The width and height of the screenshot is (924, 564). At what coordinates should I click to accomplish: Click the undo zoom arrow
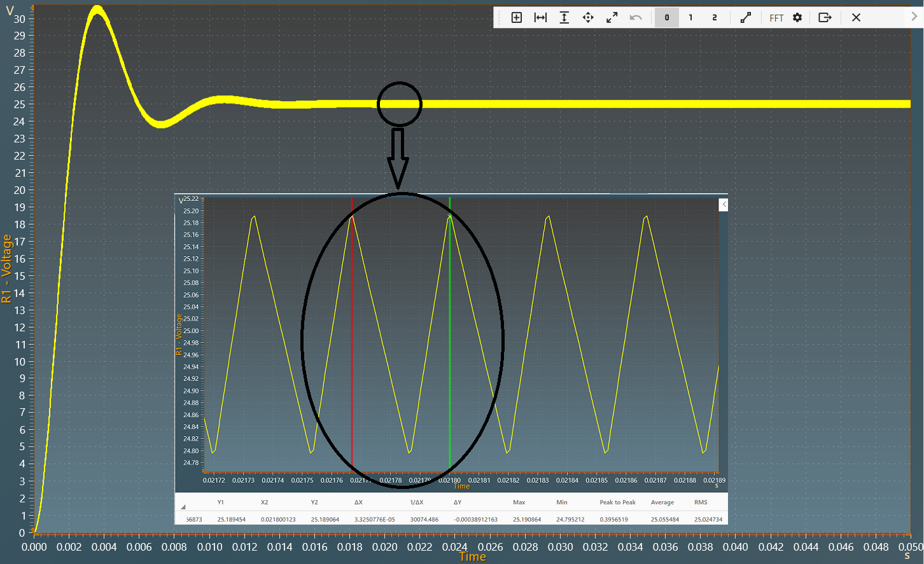click(636, 18)
